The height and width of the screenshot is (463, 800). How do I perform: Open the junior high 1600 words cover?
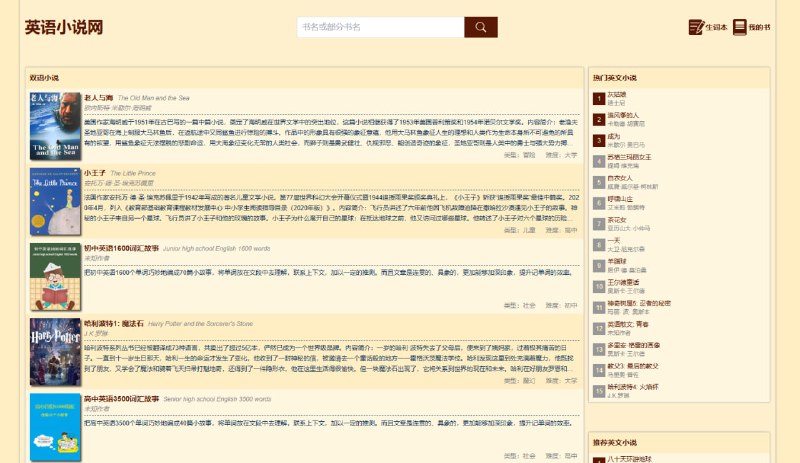pyautogui.click(x=55, y=276)
